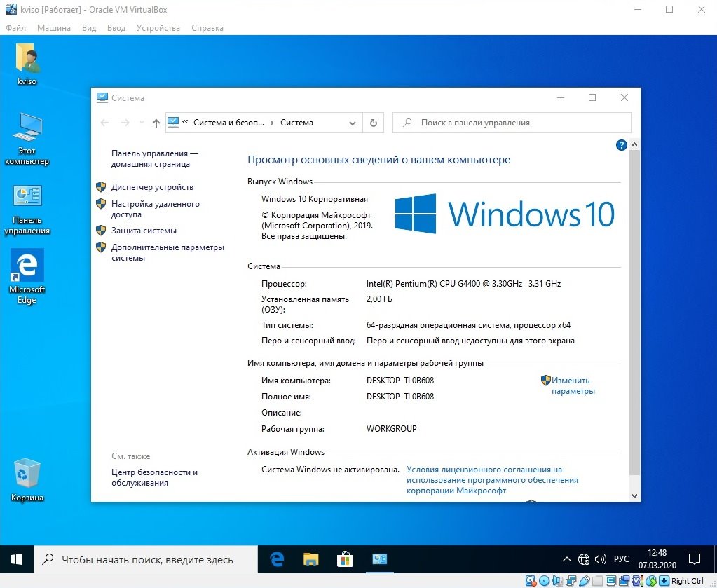Viewport: 717px width, 588px height.
Task: Click VirtualBox recording indicator
Action: [x=624, y=581]
